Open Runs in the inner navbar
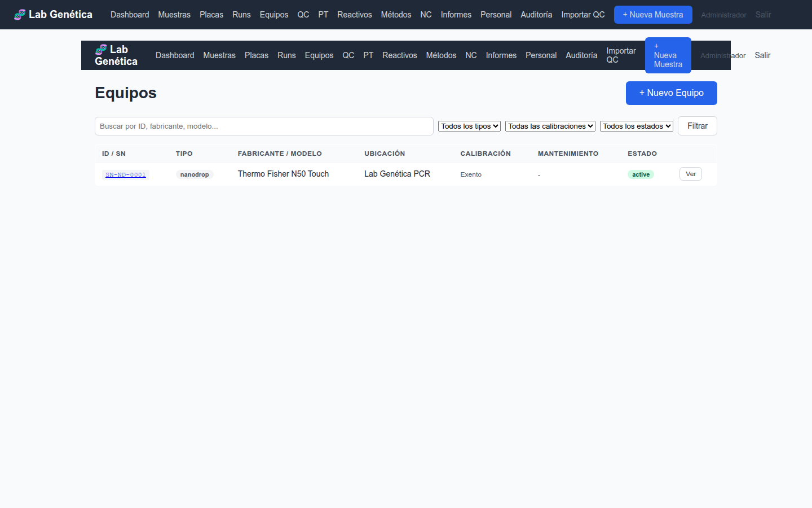The width and height of the screenshot is (812, 508). point(286,55)
